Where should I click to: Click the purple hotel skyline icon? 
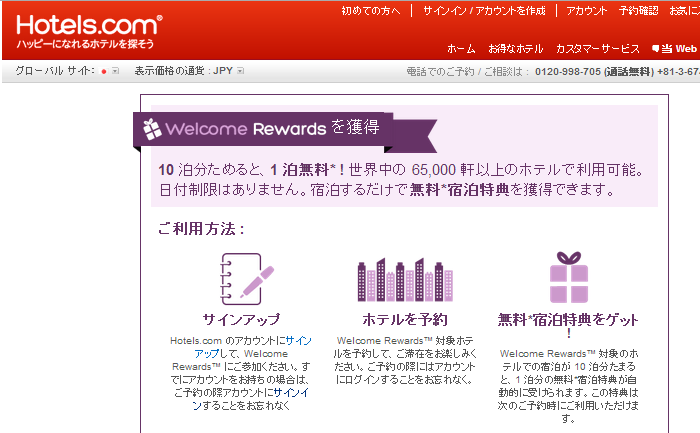coord(405,279)
